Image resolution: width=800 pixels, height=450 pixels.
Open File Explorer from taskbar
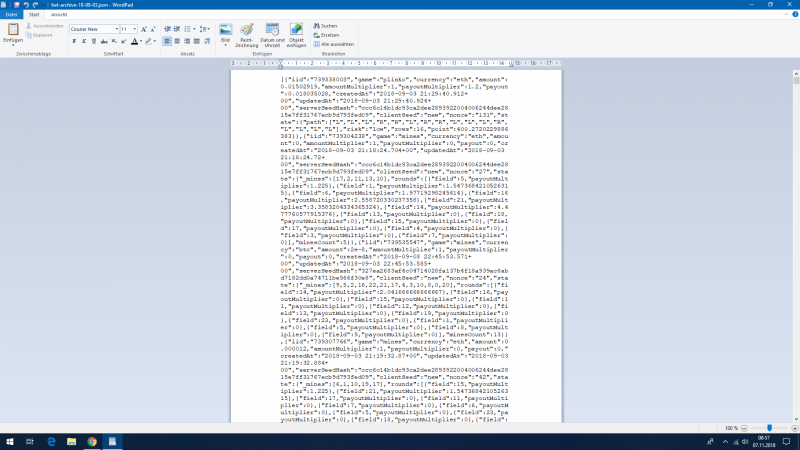pos(71,442)
